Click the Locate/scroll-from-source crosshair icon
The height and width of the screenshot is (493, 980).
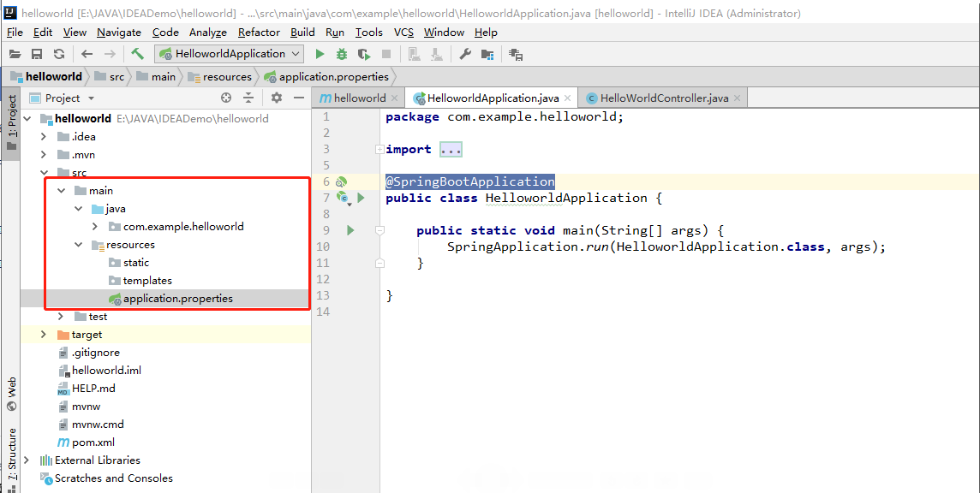point(226,98)
